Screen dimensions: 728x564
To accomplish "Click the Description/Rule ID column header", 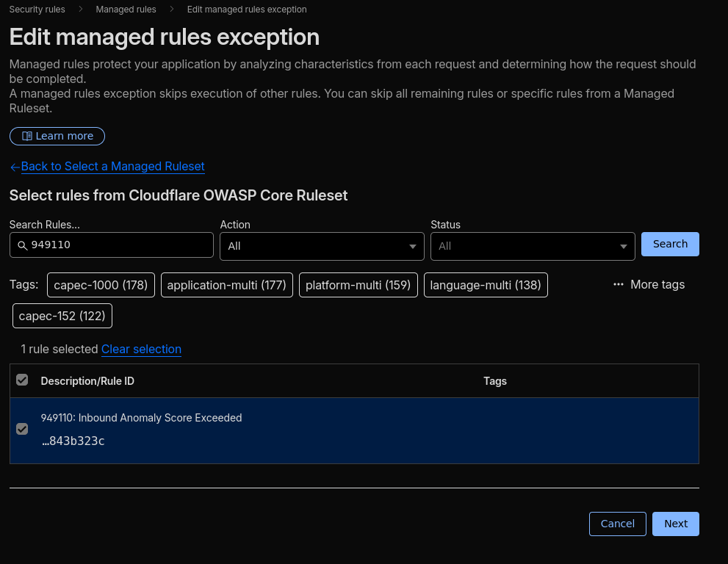I will point(87,381).
